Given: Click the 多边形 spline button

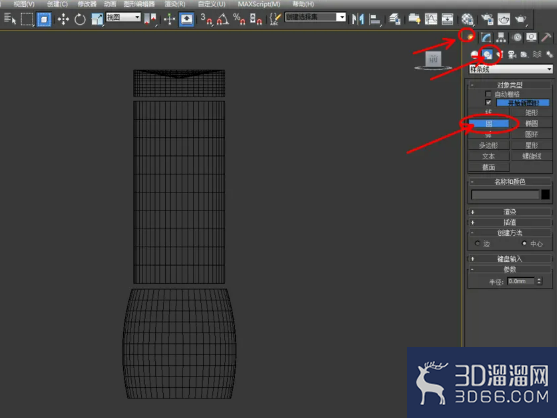Looking at the screenshot, I should 489,145.
